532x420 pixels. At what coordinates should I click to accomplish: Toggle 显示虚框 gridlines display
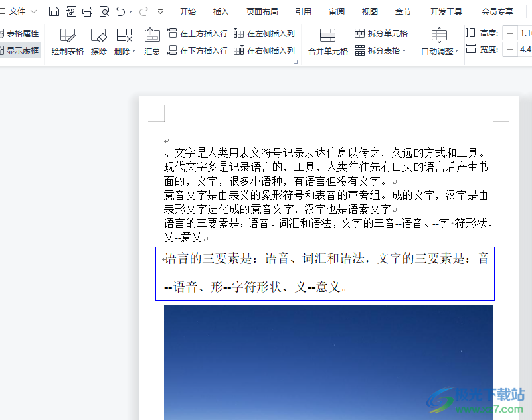point(20,51)
